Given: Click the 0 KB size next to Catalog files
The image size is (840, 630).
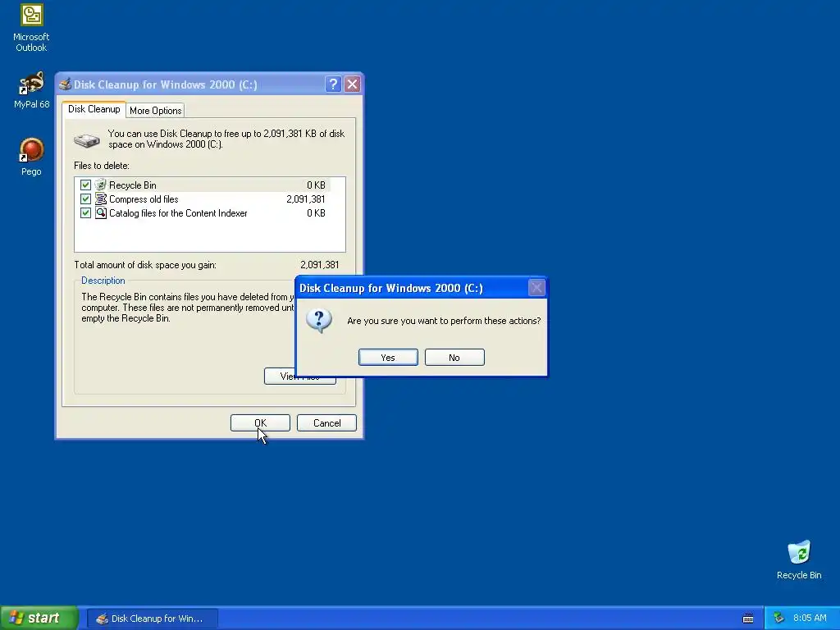Looking at the screenshot, I should click(x=316, y=212).
